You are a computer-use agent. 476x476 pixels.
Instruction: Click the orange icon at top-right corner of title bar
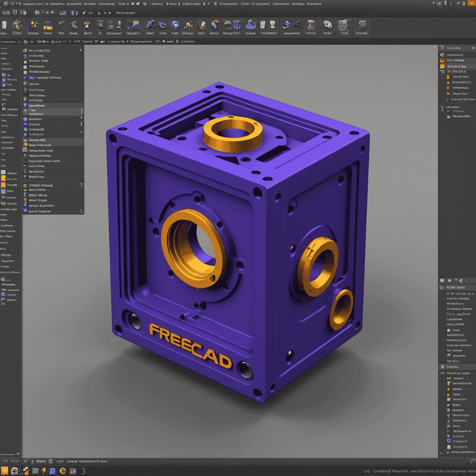point(471,3)
